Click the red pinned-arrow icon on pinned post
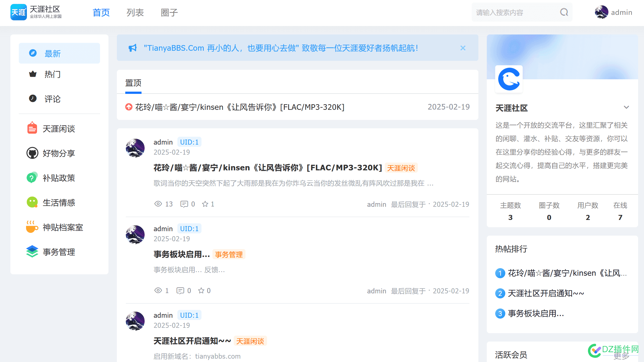Viewport: 644px width, 362px height. [x=129, y=107]
